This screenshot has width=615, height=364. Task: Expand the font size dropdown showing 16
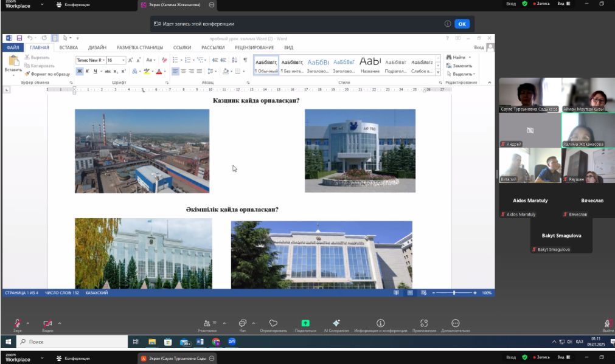pyautogui.click(x=123, y=60)
